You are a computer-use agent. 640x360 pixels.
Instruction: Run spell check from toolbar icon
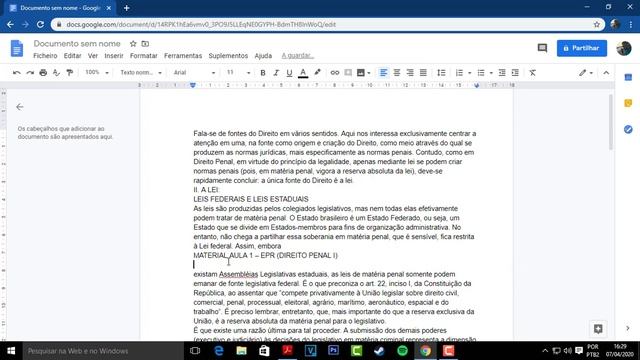(56, 73)
